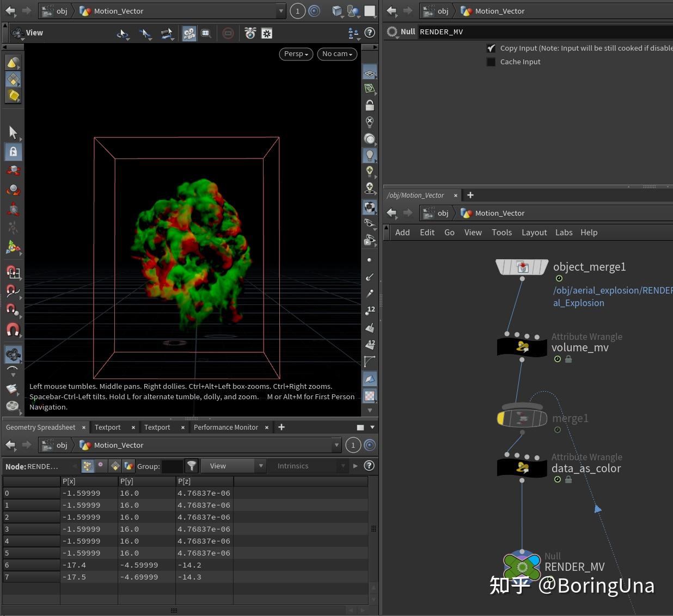This screenshot has height=616, width=673.
Task: Switch to the Performance Monitor tab
Action: point(225,427)
